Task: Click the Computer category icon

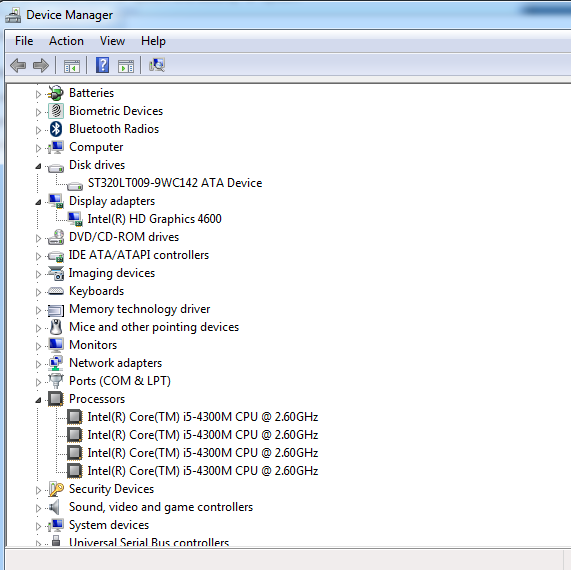Action: click(x=56, y=147)
